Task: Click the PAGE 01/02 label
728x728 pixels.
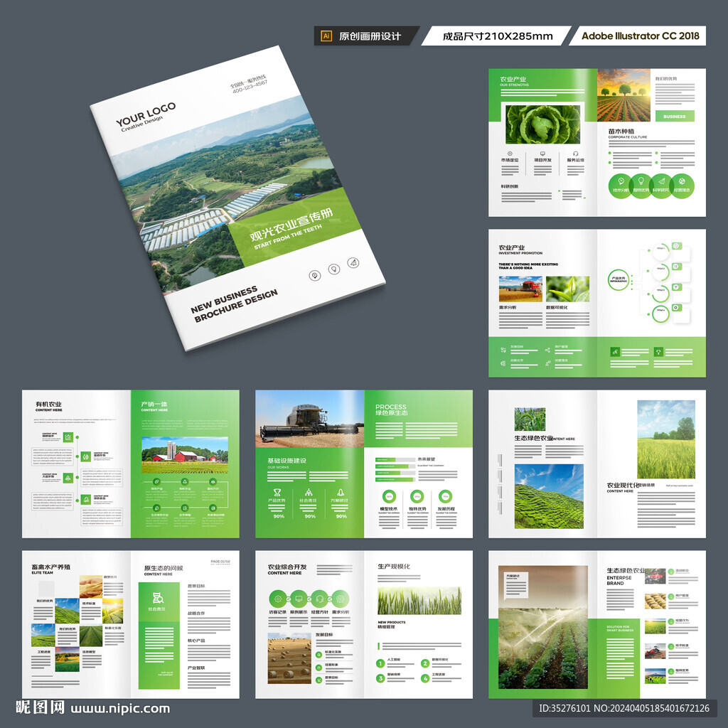Action: coord(220,562)
